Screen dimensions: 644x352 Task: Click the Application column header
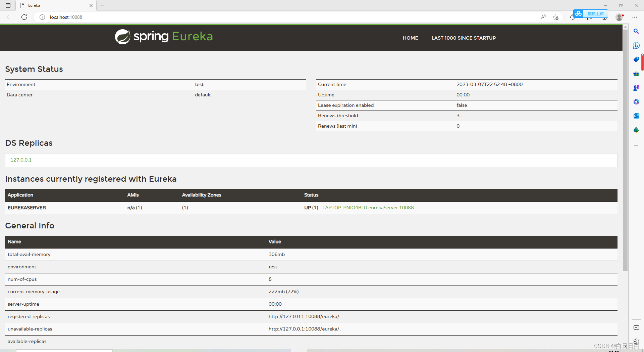coord(20,195)
